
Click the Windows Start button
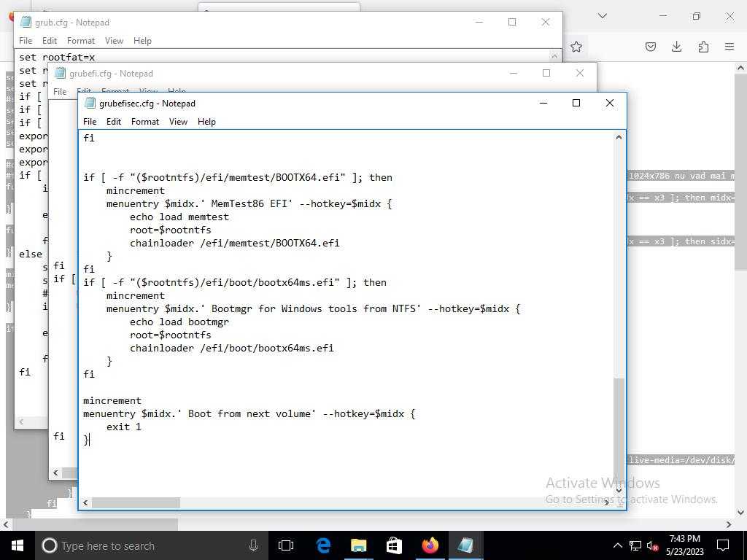coord(18,545)
